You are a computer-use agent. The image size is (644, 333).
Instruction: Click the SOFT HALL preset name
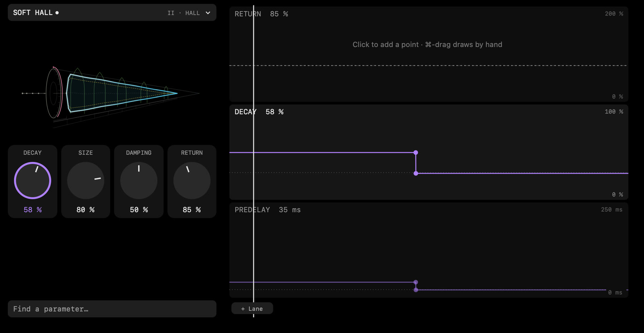(33, 13)
